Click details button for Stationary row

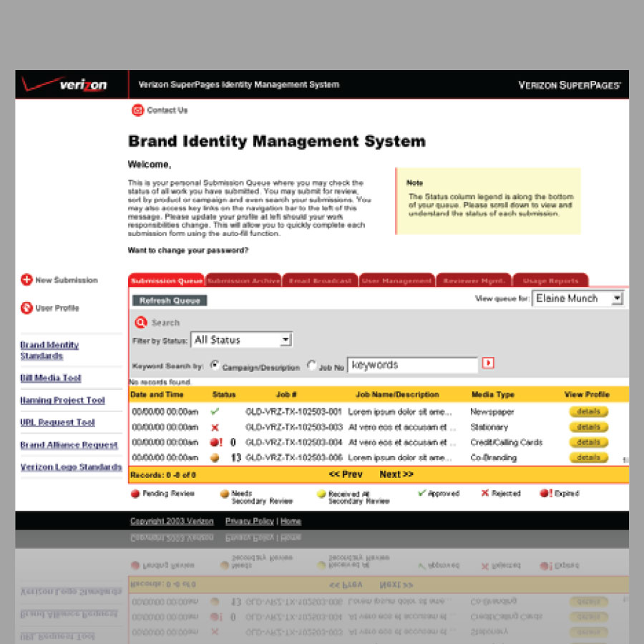pyautogui.click(x=589, y=427)
